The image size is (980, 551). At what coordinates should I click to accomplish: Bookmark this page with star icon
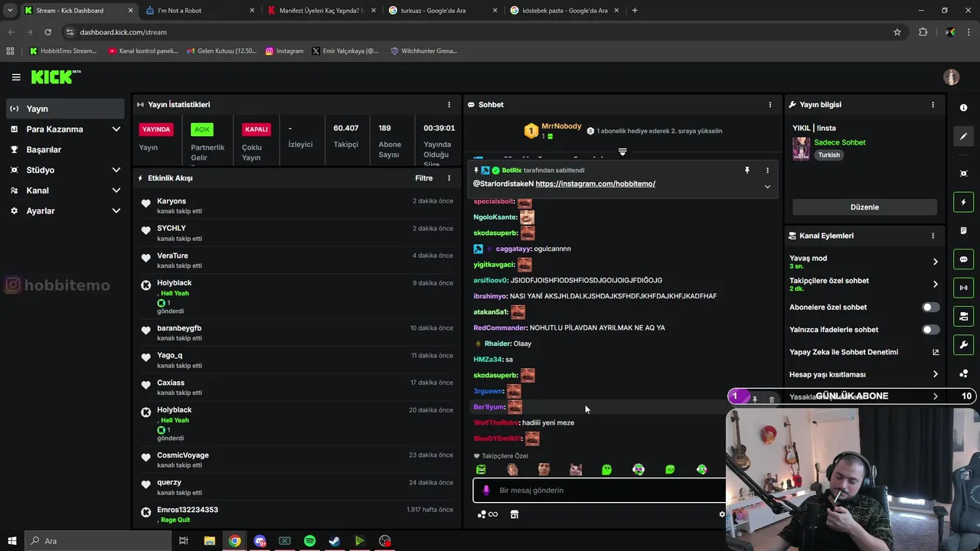(897, 32)
